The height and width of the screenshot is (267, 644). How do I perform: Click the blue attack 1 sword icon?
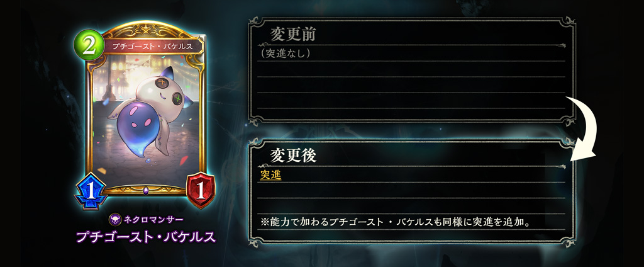(x=91, y=191)
